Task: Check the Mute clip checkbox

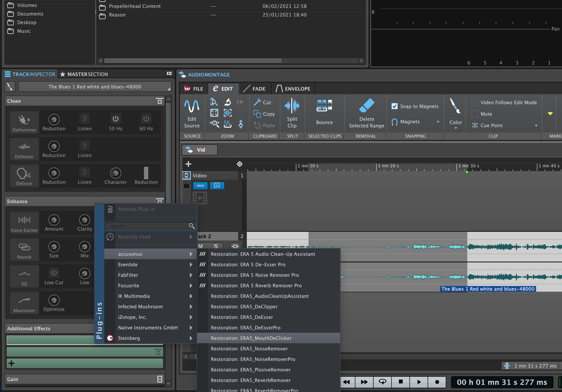Action: point(475,114)
